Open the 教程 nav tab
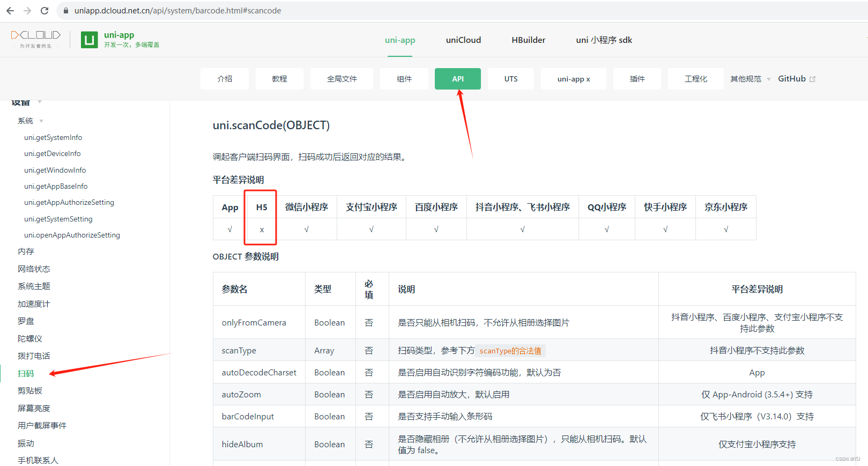 pyautogui.click(x=279, y=79)
